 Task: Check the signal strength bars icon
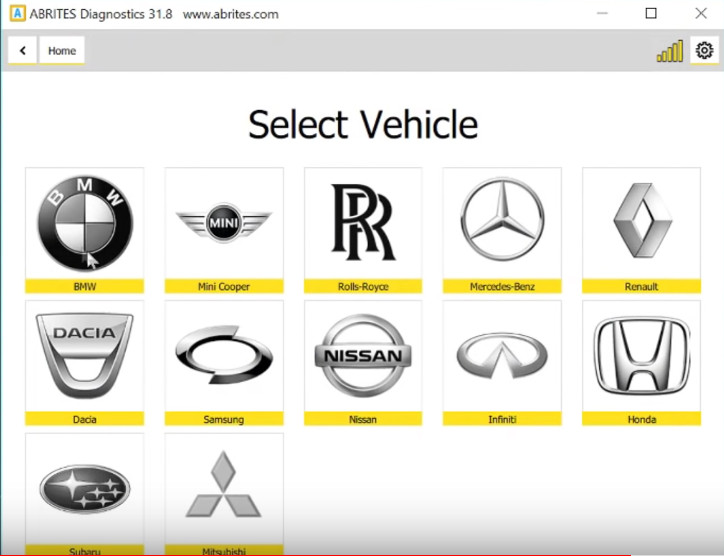[670, 51]
